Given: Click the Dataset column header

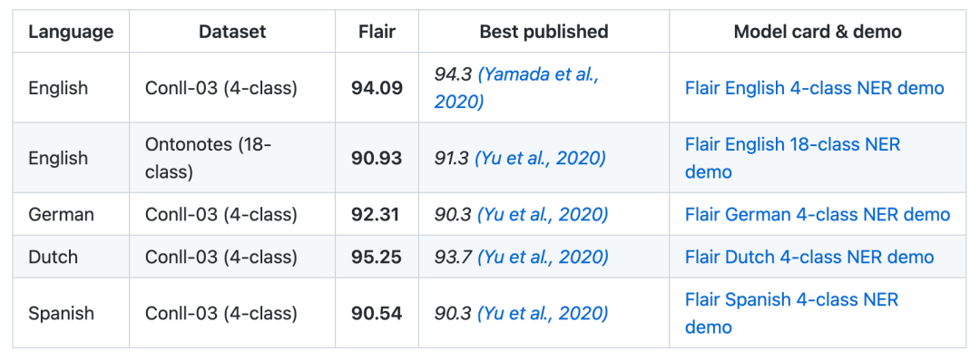Looking at the screenshot, I should tap(232, 32).
